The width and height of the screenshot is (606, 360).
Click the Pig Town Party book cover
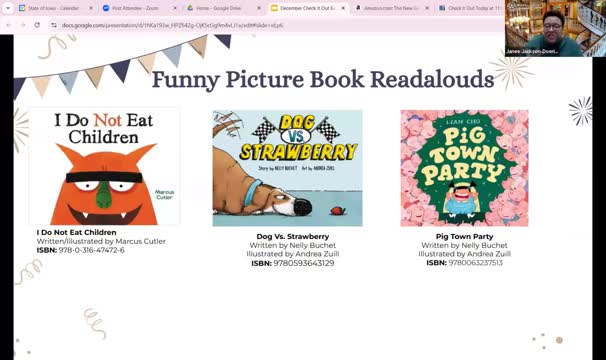[464, 168]
